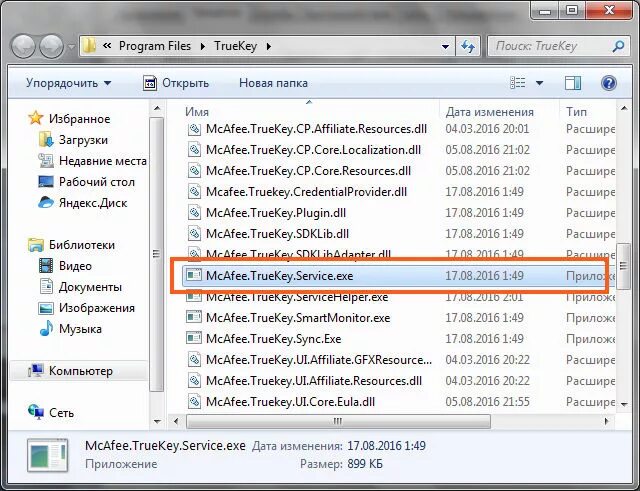The image size is (640, 491).
Task: Click the date 17.08.2016 1:49 in details pane
Action: click(386, 446)
